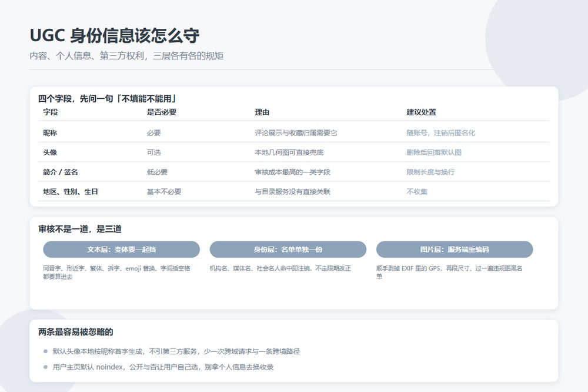Viewport: 588px width, 392px height.
Task: Click the title 'UGC 身份信息该怎么守'
Action: coord(115,36)
